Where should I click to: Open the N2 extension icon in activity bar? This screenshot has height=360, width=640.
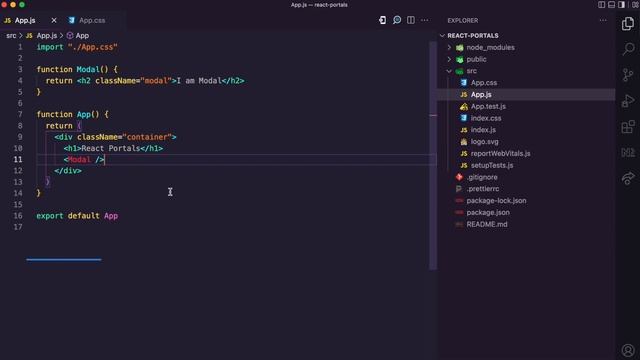[628, 153]
